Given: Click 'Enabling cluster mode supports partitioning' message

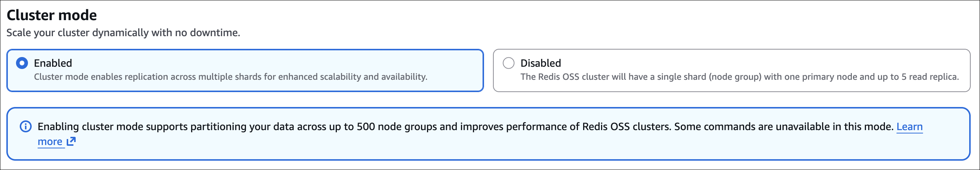Looking at the screenshot, I should coord(152,127).
